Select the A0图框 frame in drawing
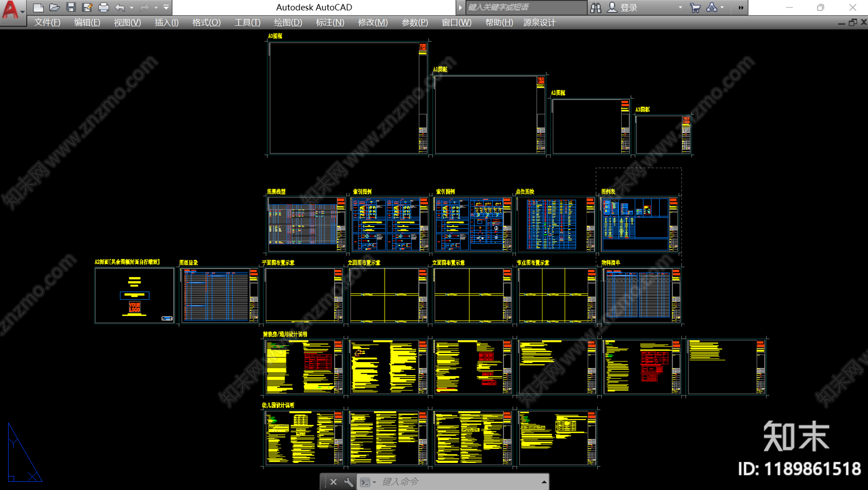This screenshot has height=490, width=868. click(348, 98)
